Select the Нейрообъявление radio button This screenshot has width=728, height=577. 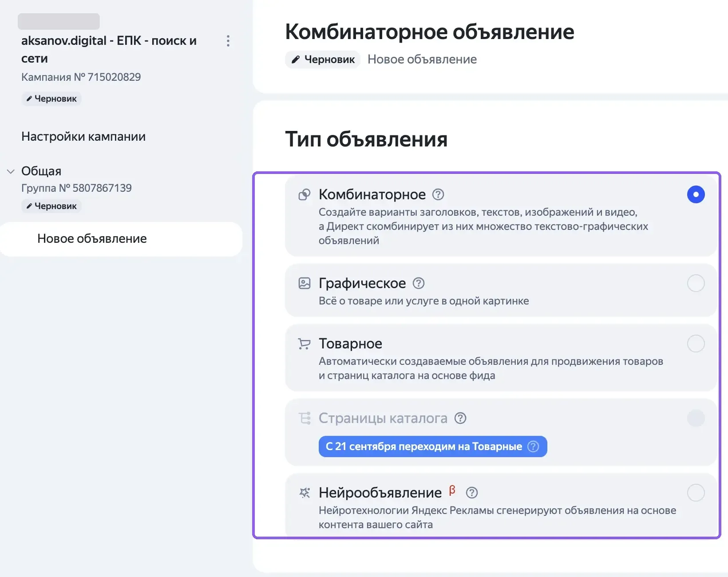696,493
